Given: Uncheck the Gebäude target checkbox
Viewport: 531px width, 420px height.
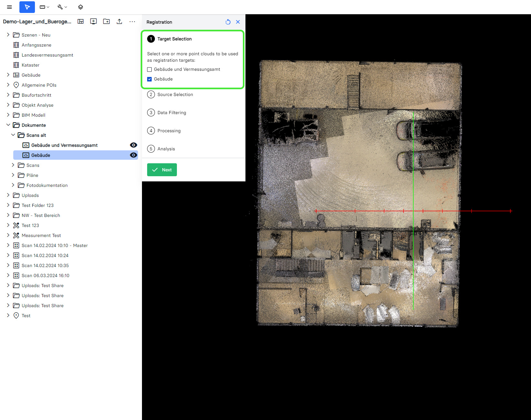Looking at the screenshot, I should (x=149, y=79).
